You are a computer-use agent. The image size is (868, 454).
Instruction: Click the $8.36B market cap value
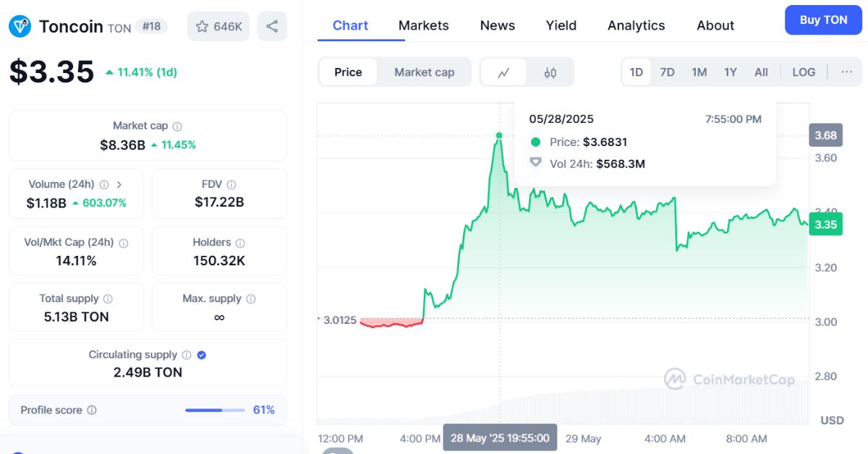pyautogui.click(x=123, y=145)
